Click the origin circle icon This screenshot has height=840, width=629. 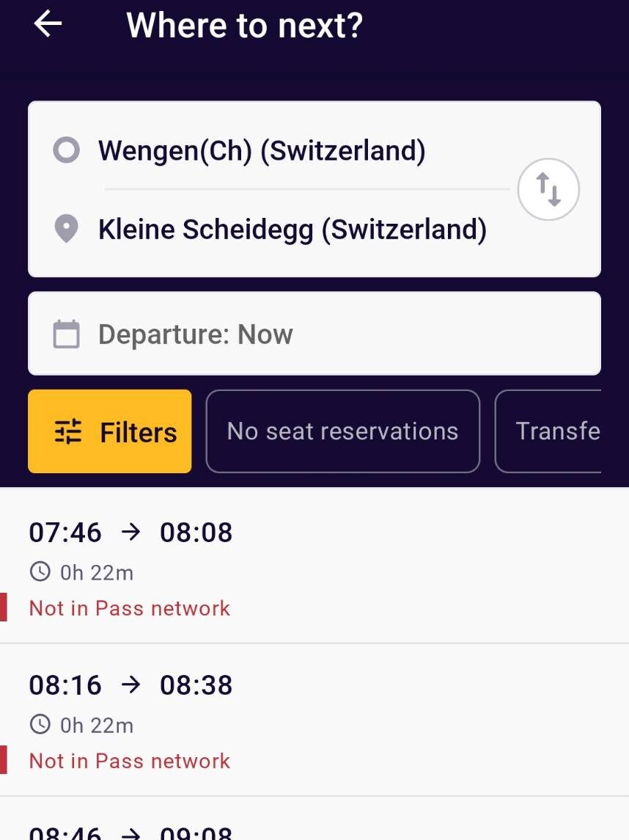tap(66, 151)
